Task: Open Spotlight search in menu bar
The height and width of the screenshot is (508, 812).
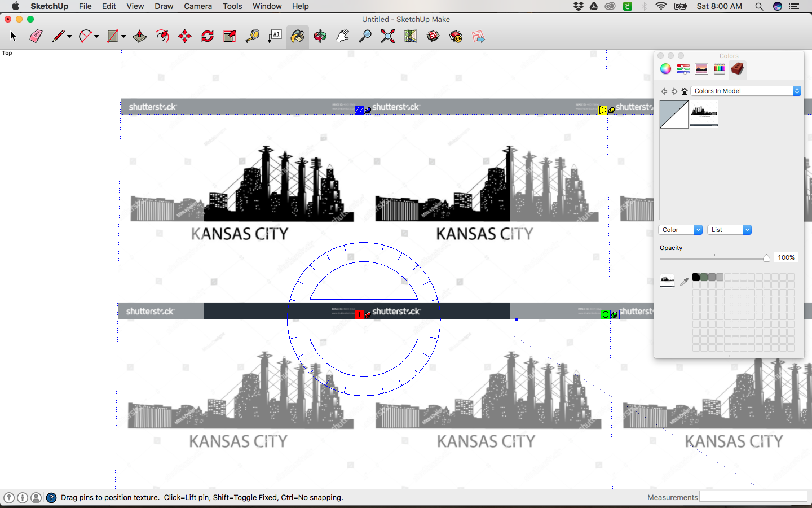Action: (759, 6)
